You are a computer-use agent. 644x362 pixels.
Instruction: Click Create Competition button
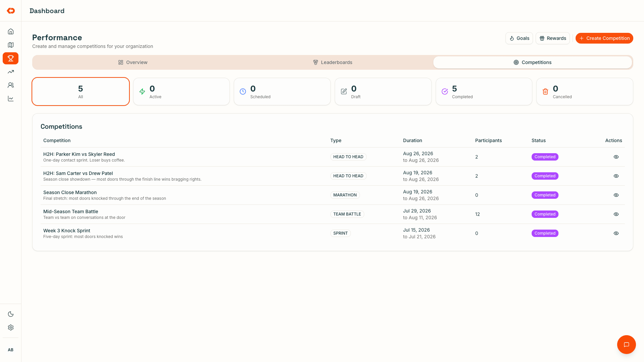[604, 38]
